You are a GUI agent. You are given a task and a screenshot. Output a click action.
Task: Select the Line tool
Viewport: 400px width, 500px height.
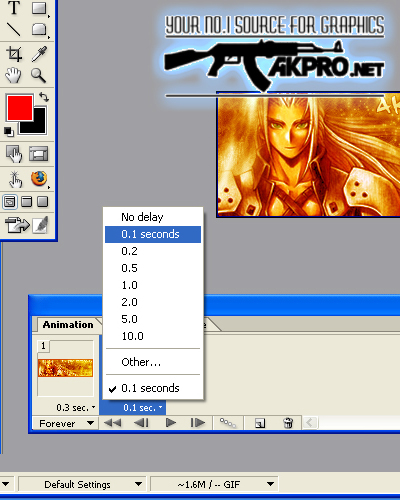tap(14, 29)
